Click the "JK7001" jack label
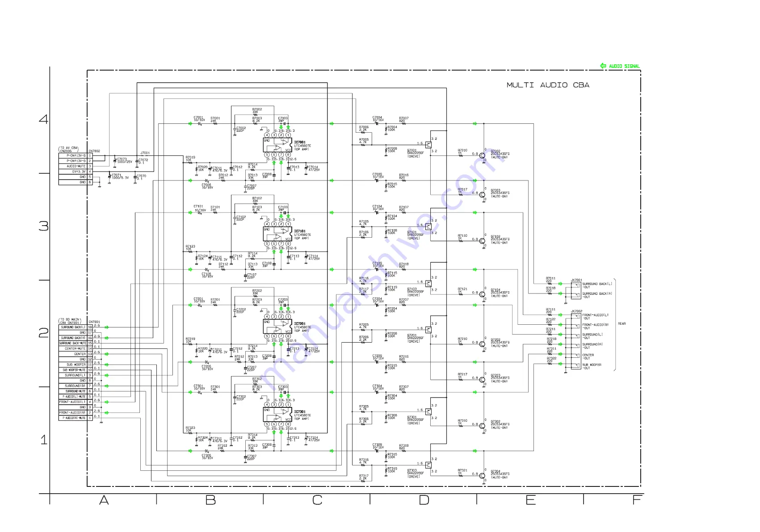This screenshot has width=760, height=532. point(576,280)
